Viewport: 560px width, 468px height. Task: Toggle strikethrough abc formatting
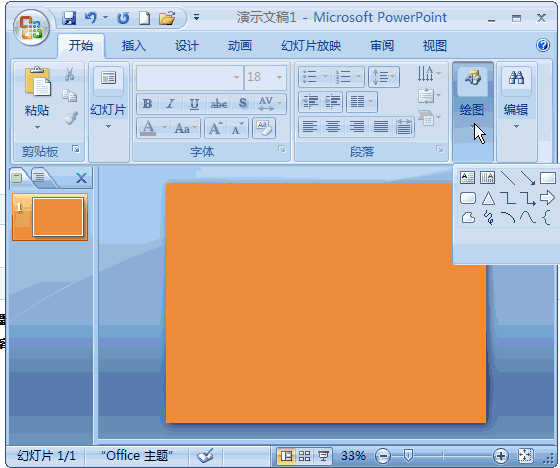pyautogui.click(x=219, y=104)
